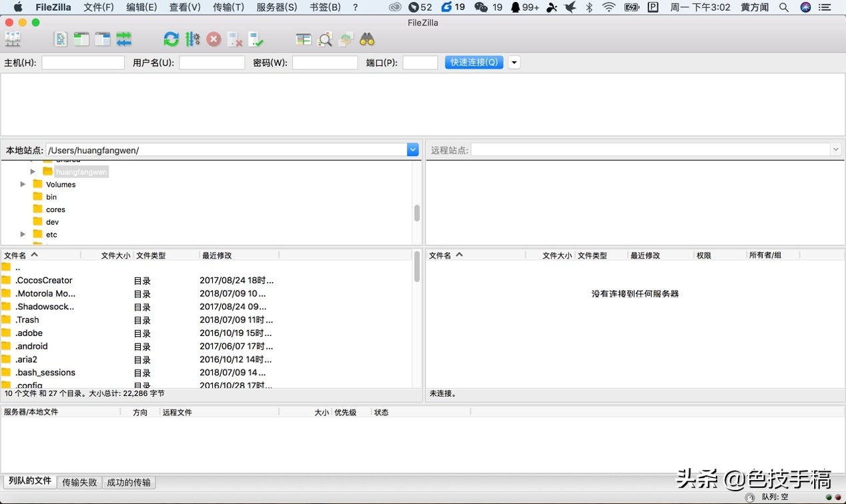Toggle synchronized browsing icon

[x=346, y=40]
